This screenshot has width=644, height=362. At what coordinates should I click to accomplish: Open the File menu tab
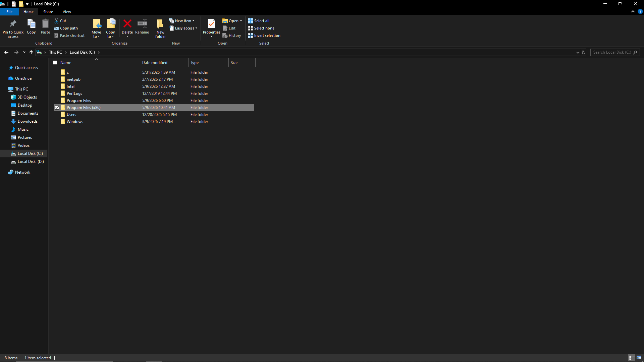(x=9, y=12)
